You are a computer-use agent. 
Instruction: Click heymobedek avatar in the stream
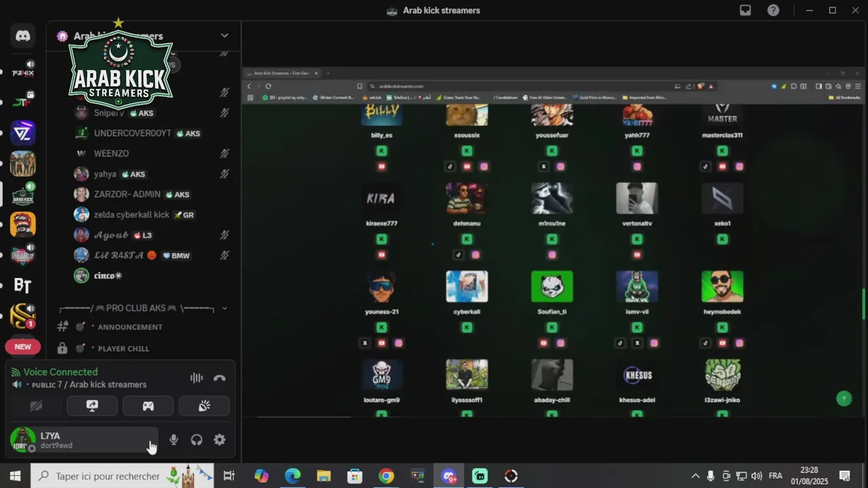coord(722,287)
